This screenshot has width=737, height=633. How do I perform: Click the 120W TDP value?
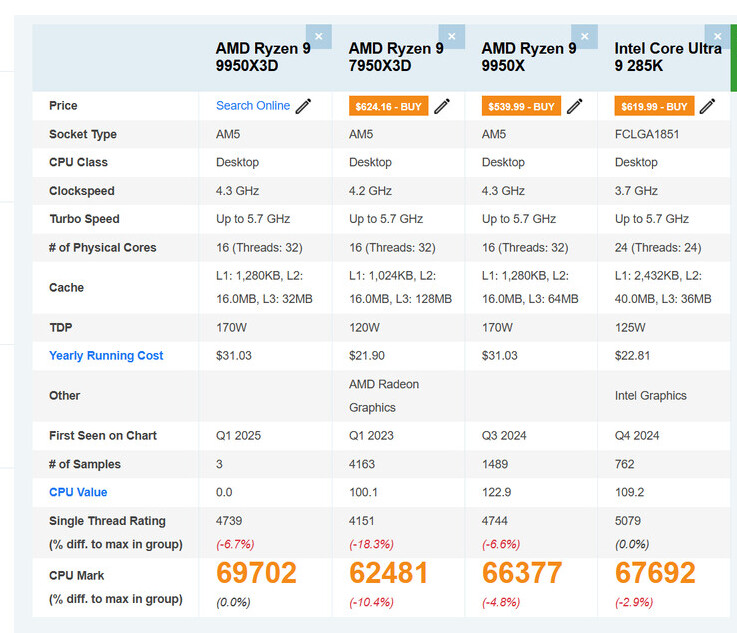pyautogui.click(x=364, y=328)
